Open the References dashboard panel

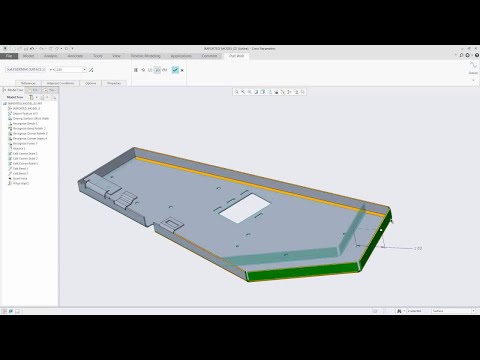click(28, 83)
